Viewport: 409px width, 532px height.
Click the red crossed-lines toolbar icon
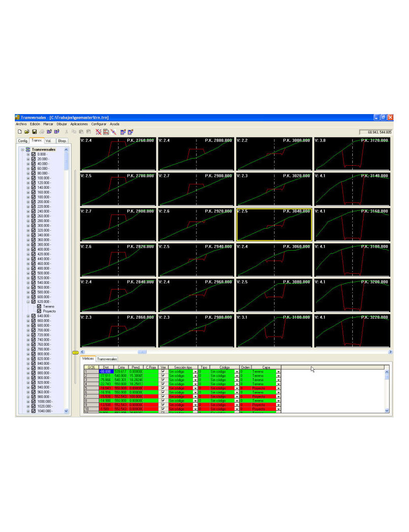[x=98, y=131]
